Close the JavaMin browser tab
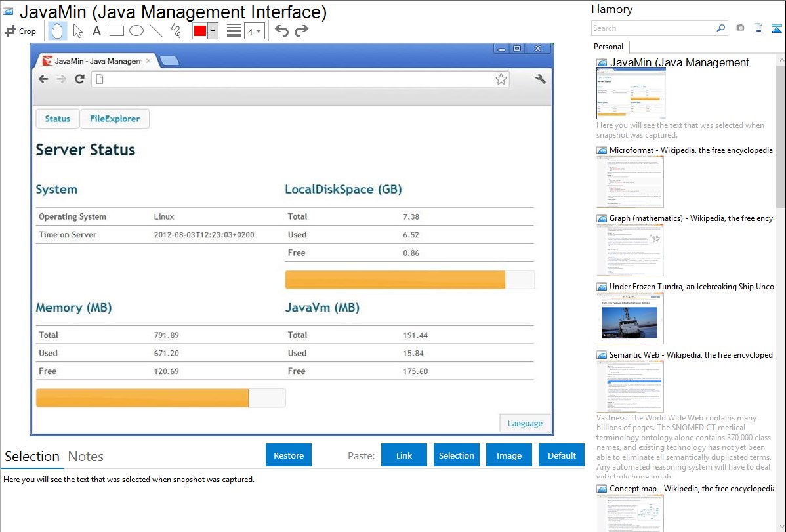This screenshot has width=786, height=532. coord(148,61)
